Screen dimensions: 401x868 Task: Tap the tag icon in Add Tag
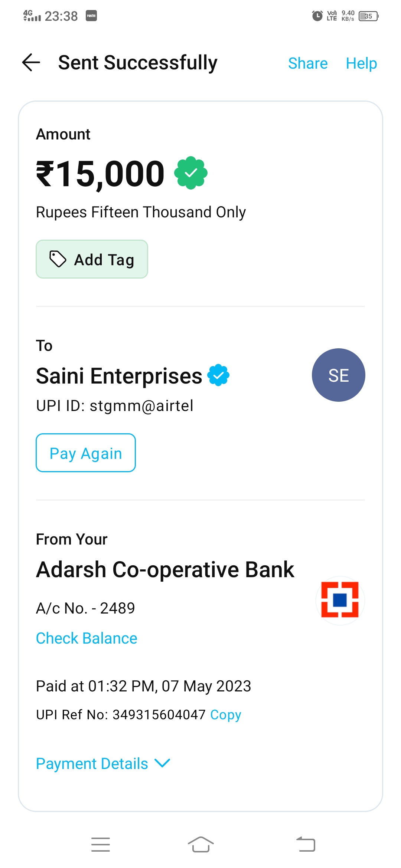[58, 259]
